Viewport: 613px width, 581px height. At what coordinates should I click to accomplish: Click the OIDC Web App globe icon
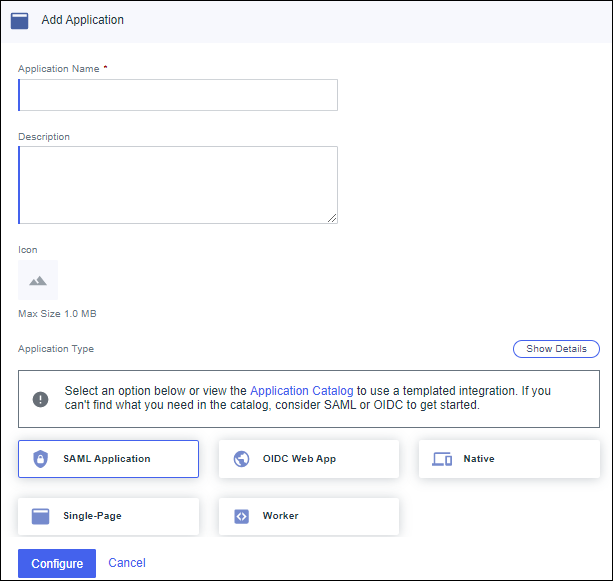241,459
